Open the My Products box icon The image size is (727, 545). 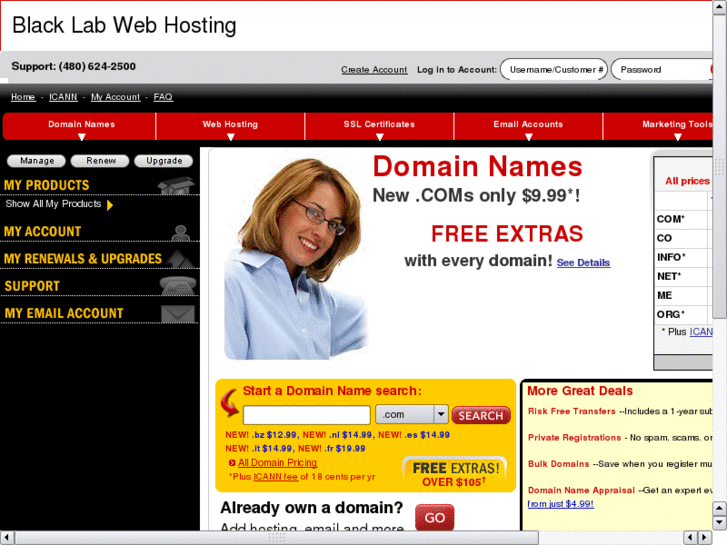click(176, 186)
